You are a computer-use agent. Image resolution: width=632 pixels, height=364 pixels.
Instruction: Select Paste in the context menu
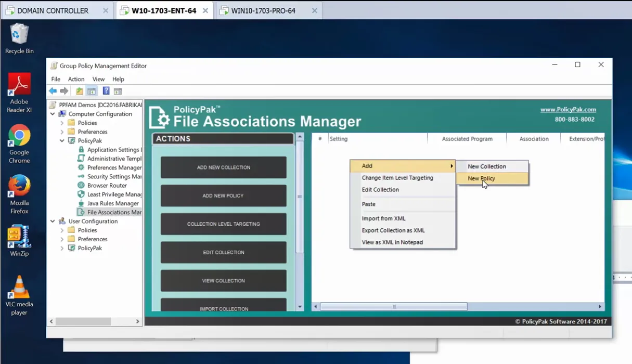(403, 204)
